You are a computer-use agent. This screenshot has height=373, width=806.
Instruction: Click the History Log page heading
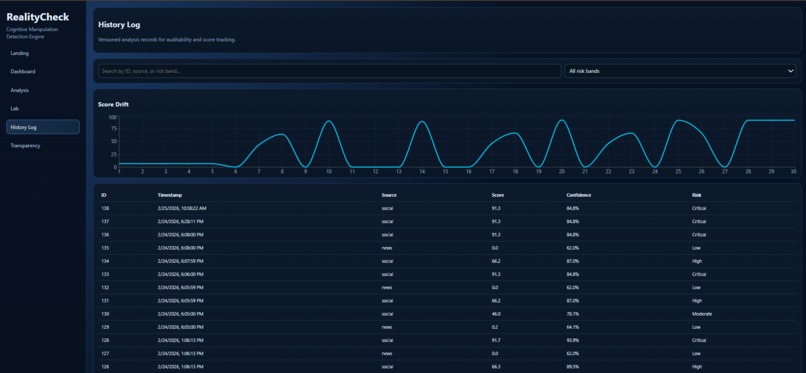[119, 24]
